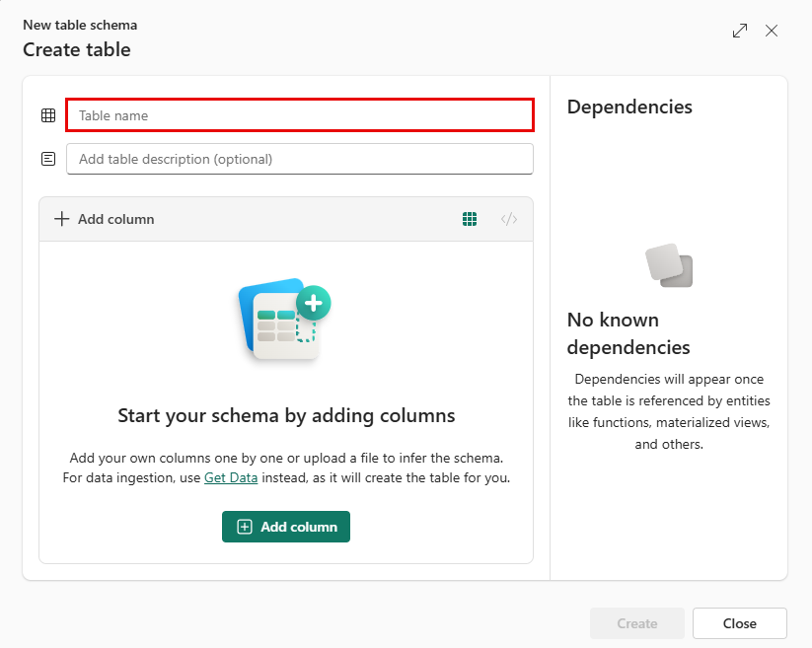Select the Add column toolbar item
Image resolution: width=812 pixels, height=648 pixels.
tap(104, 218)
